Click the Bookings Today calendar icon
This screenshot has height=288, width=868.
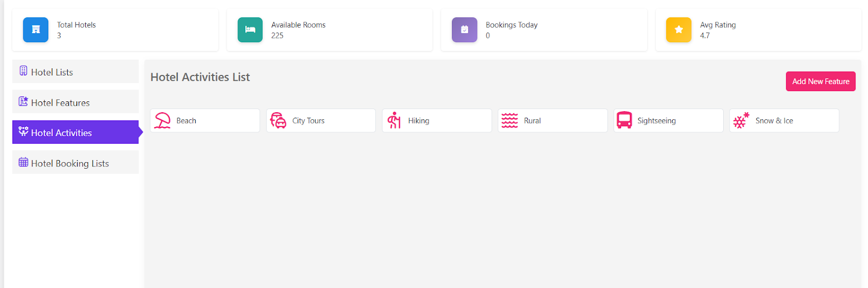click(x=464, y=30)
